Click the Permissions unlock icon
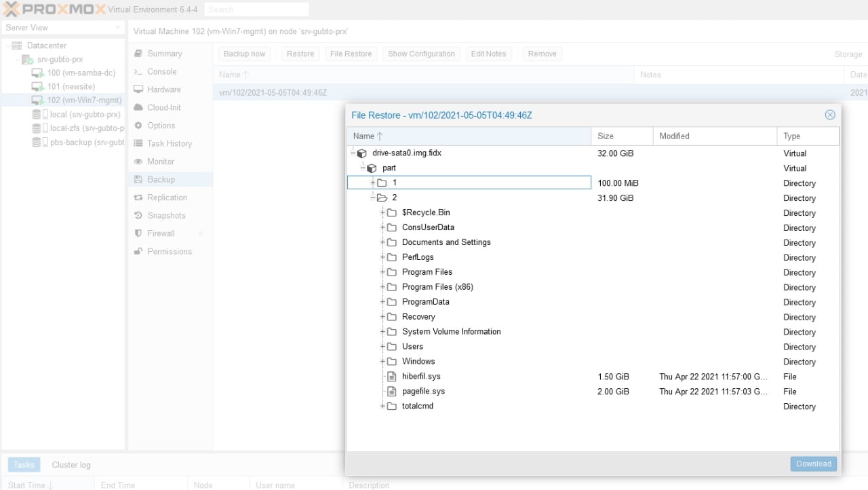Image resolution: width=868 pixels, height=490 pixels. click(x=138, y=251)
